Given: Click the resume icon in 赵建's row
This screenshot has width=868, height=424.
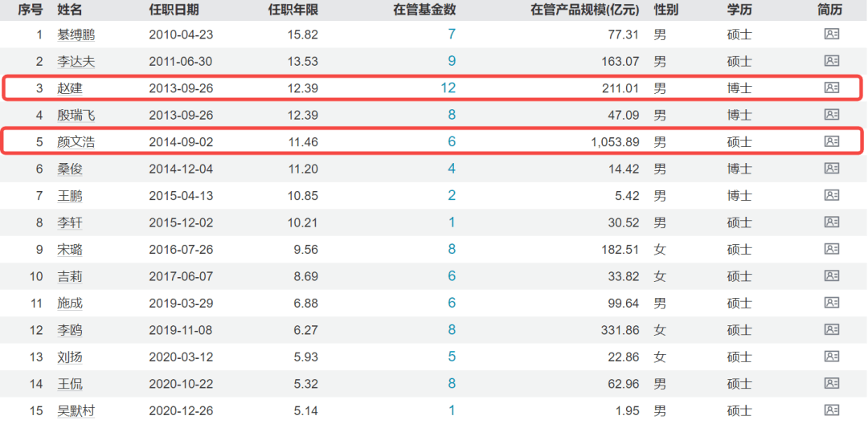Looking at the screenshot, I should [831, 88].
